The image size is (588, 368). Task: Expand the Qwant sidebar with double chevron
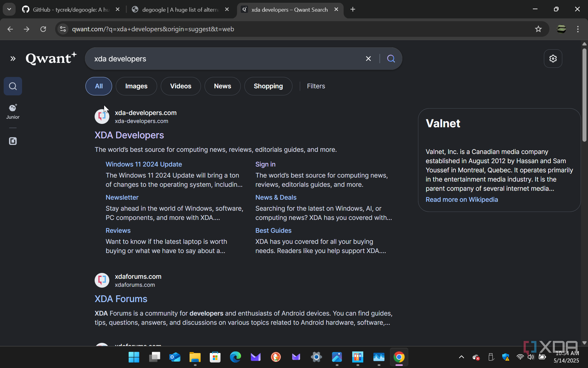(x=13, y=59)
